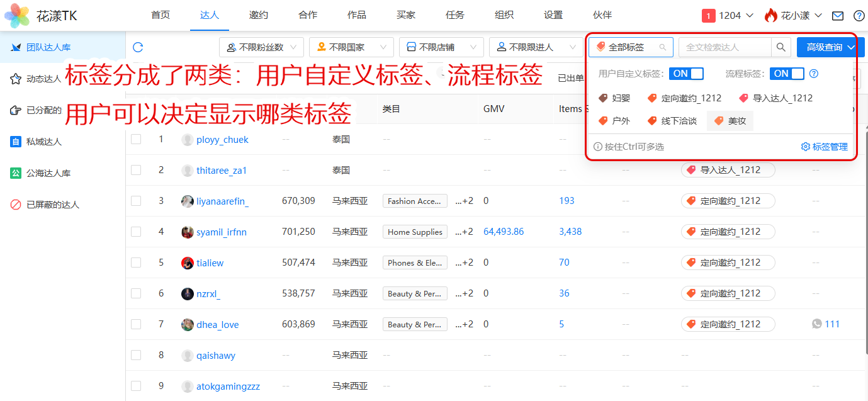Open the mail inbox icon

(838, 16)
